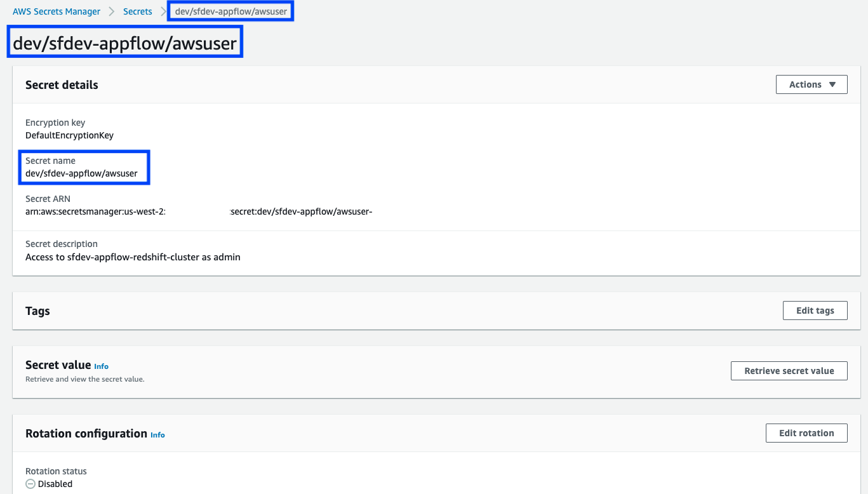The image size is (868, 494).
Task: Click the secret name value dev/sfdev-appflow/awsuser
Action: click(81, 173)
